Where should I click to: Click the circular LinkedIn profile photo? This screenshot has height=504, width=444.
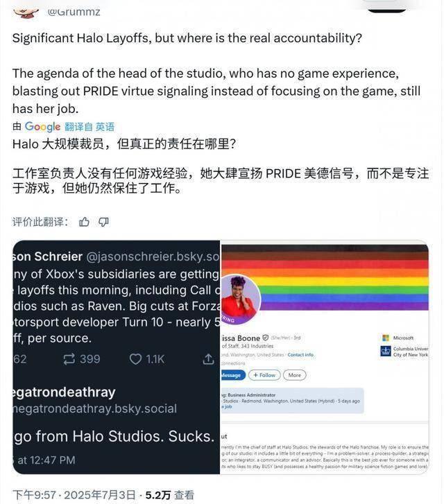(240, 299)
